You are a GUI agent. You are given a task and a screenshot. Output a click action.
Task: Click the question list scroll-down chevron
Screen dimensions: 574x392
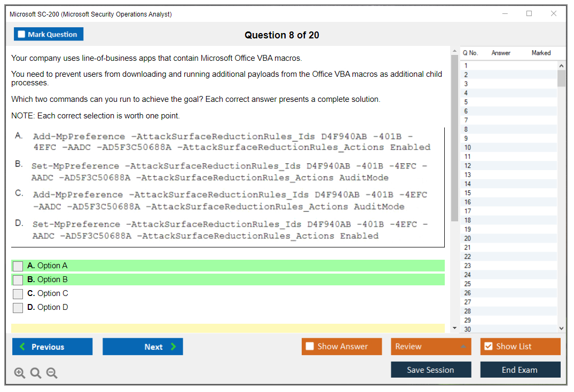tap(561, 328)
